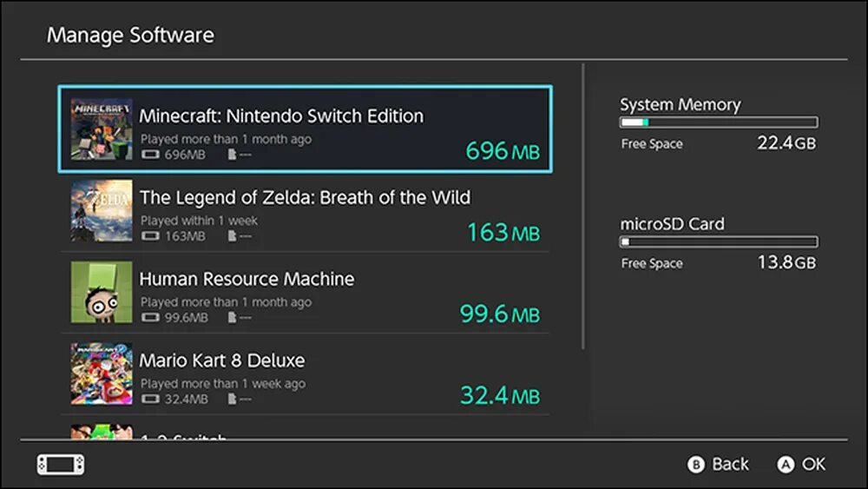Click the 32.4 MB size for Mario Kart
Viewport: 868px width, 489px height.
(x=499, y=395)
